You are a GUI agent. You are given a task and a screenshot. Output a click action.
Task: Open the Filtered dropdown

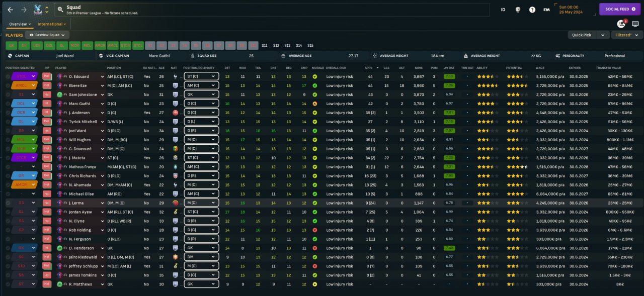(626, 35)
